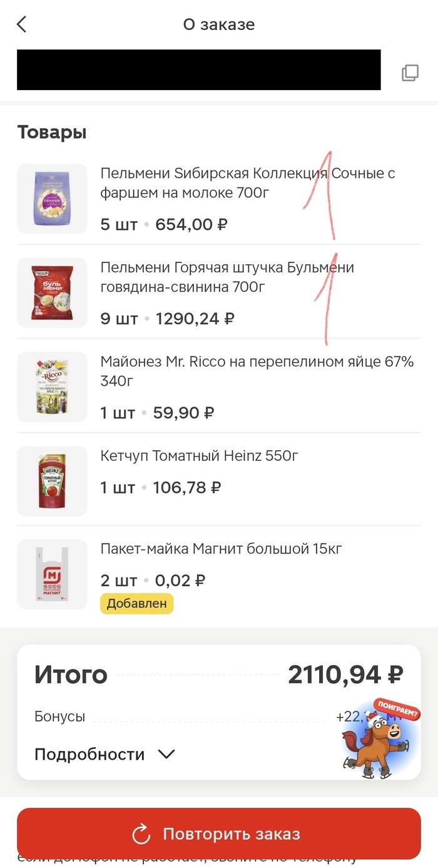
Task: Tap the yellow Добавлен badge
Action: click(136, 604)
